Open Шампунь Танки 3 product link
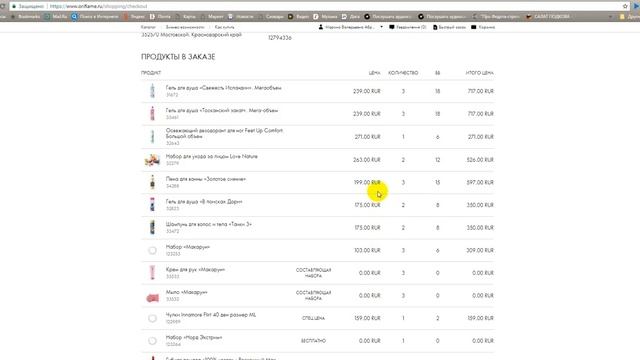640x360 pixels. tap(209, 224)
